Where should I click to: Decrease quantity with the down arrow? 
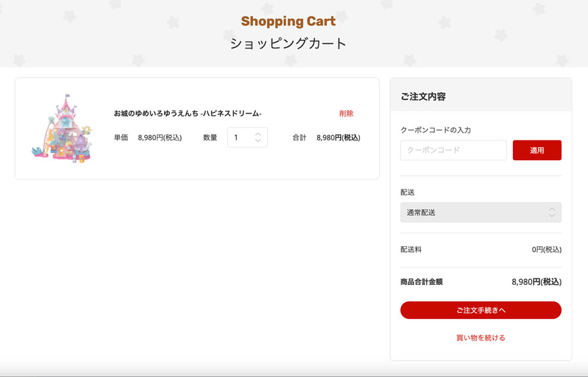pos(258,140)
